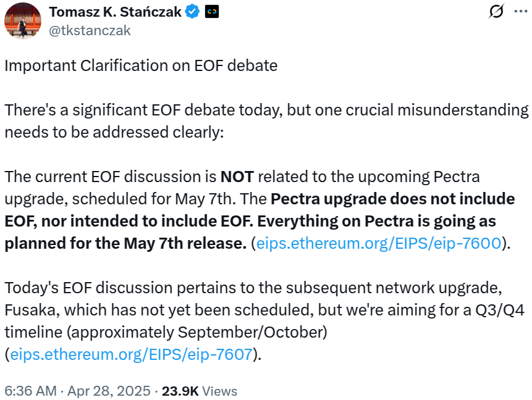Click bold text "Pectra upgrade does not include"
Viewport: 532px width, 400px height.
(x=393, y=199)
